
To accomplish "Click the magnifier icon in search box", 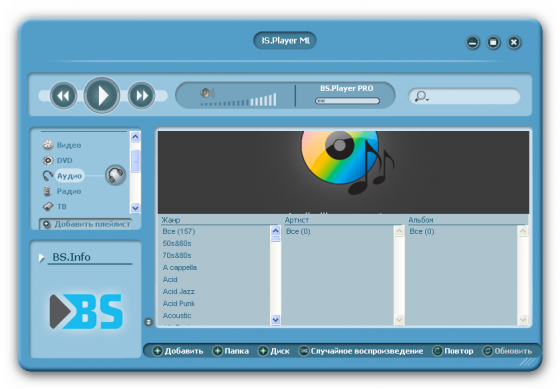I will point(421,96).
